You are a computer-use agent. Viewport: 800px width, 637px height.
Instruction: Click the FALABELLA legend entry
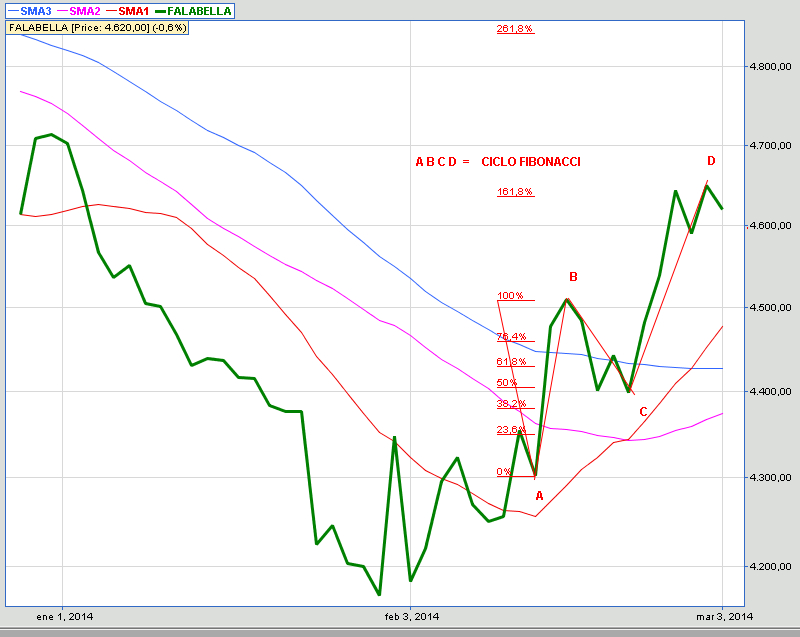(x=193, y=11)
